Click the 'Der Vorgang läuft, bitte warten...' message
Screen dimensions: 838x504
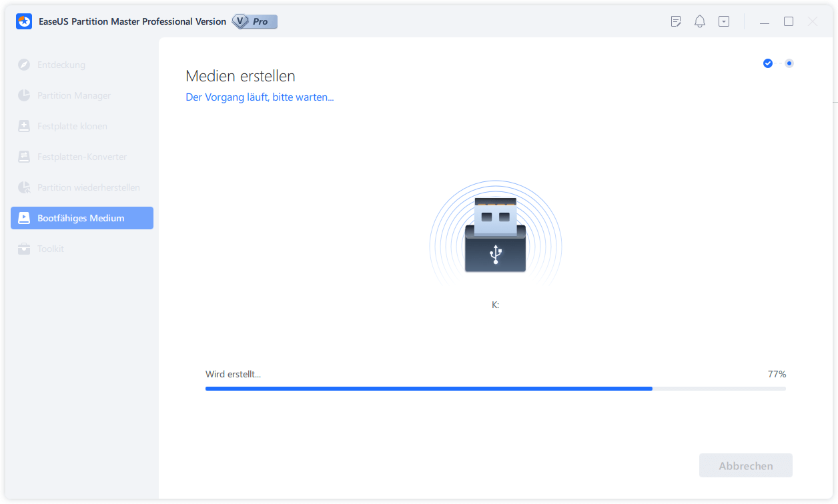pos(260,97)
